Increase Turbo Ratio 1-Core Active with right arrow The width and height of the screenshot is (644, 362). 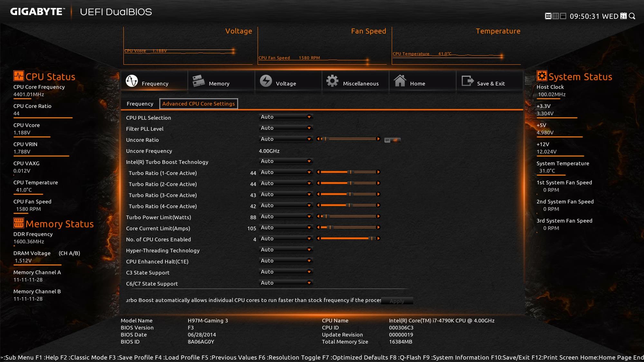(x=378, y=172)
